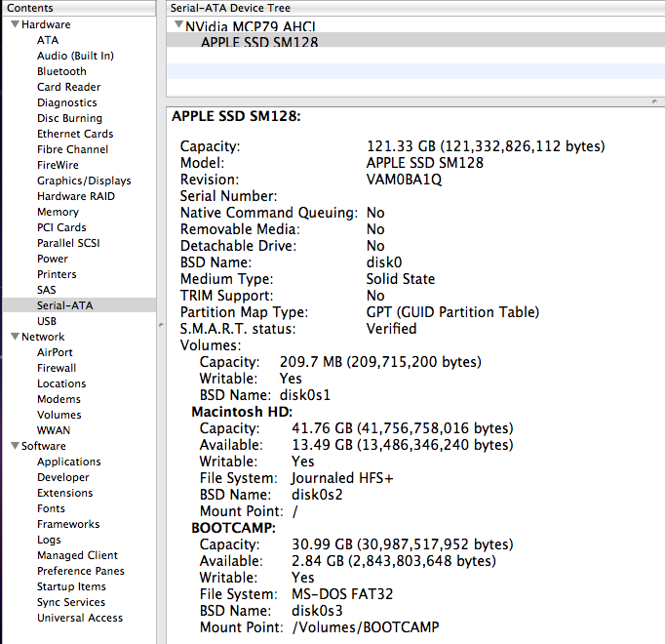This screenshot has width=665, height=644.
Task: Open the Card Reader entry
Action: point(68,87)
